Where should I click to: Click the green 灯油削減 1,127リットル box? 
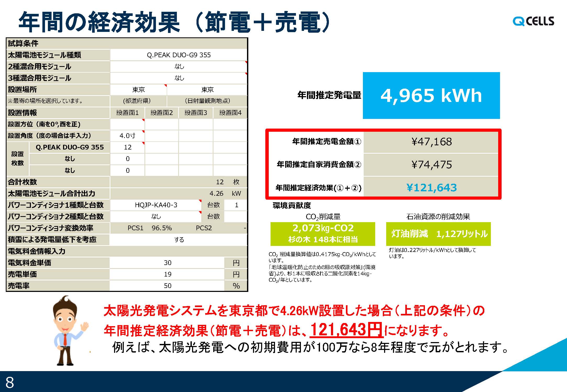point(439,234)
